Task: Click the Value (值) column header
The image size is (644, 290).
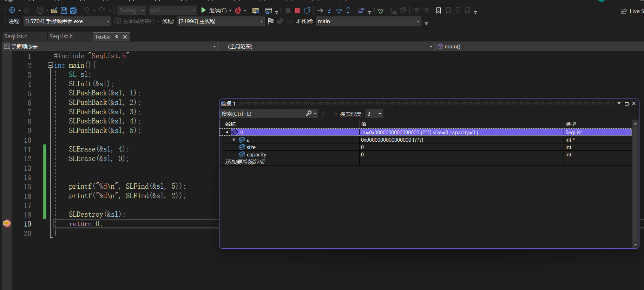Action: tap(461, 124)
